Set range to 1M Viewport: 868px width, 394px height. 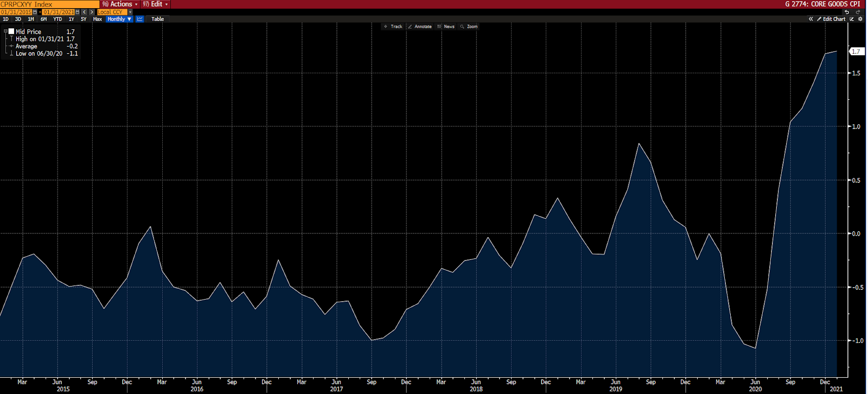pyautogui.click(x=31, y=19)
